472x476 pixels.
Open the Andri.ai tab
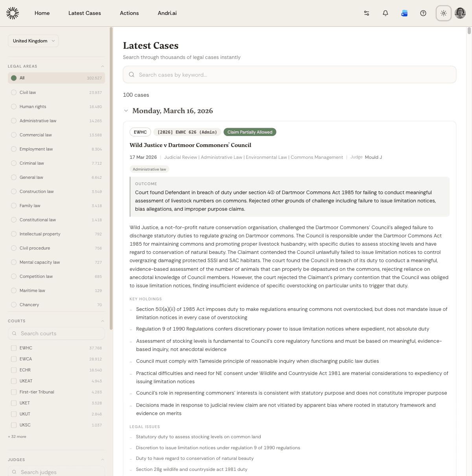pos(167,13)
